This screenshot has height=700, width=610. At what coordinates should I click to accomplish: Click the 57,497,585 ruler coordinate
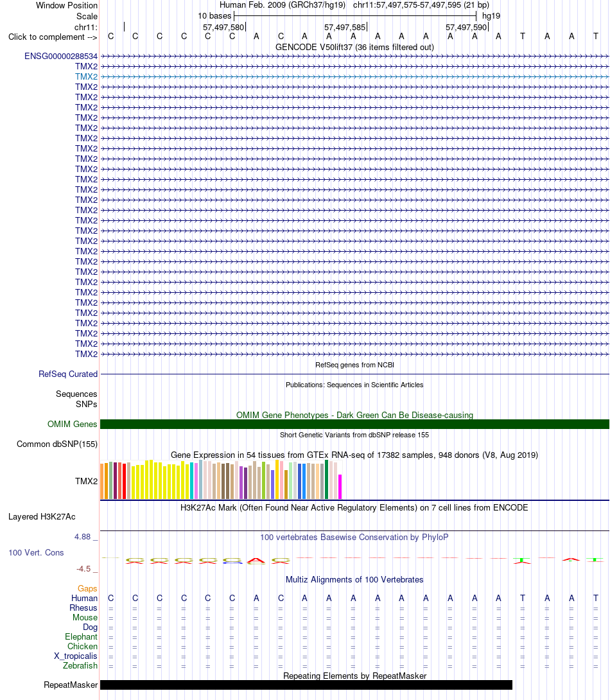(345, 27)
